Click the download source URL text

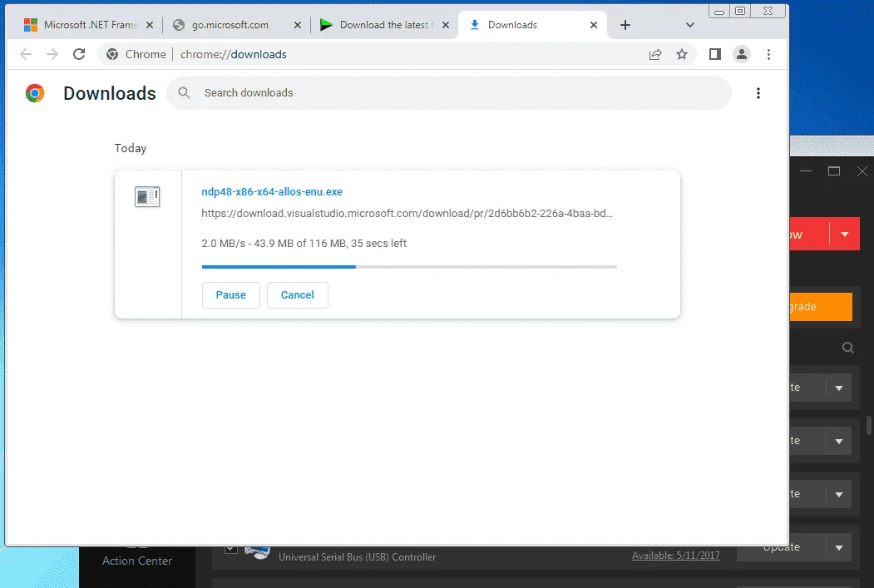[x=407, y=214]
